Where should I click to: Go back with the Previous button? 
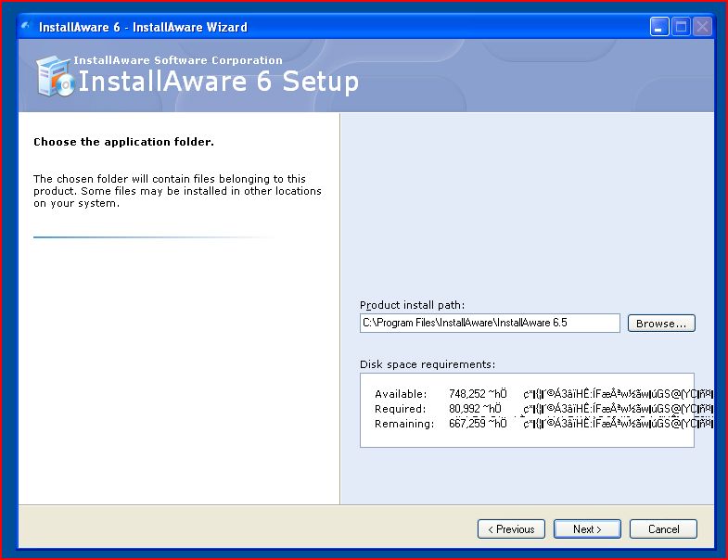(x=511, y=528)
